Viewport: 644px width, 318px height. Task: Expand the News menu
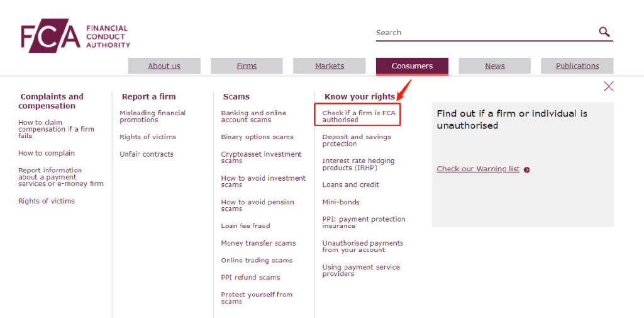pos(494,66)
